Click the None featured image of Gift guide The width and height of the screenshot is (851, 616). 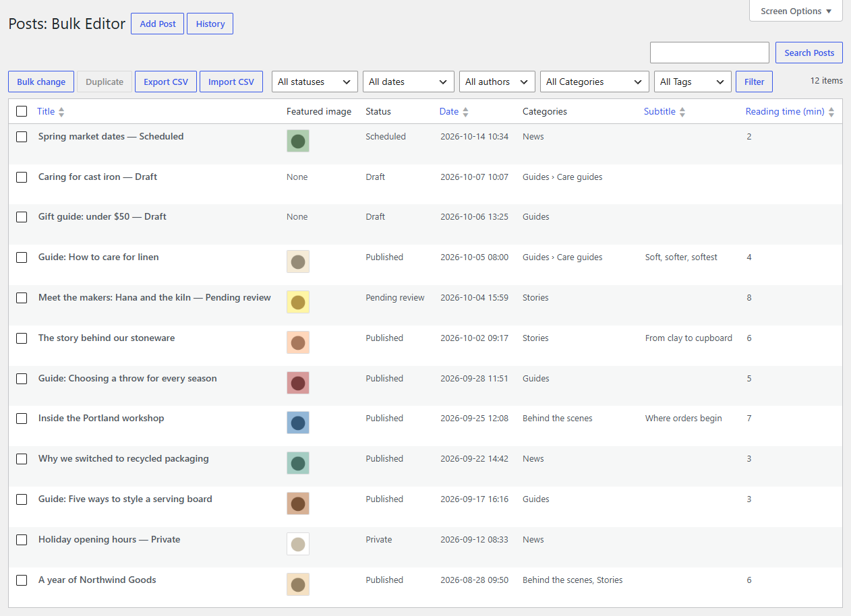click(297, 216)
